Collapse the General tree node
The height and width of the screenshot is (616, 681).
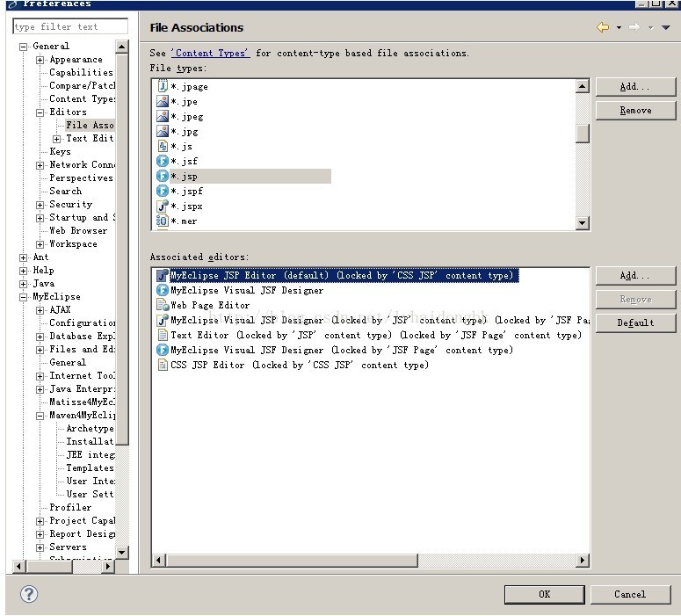pyautogui.click(x=24, y=47)
